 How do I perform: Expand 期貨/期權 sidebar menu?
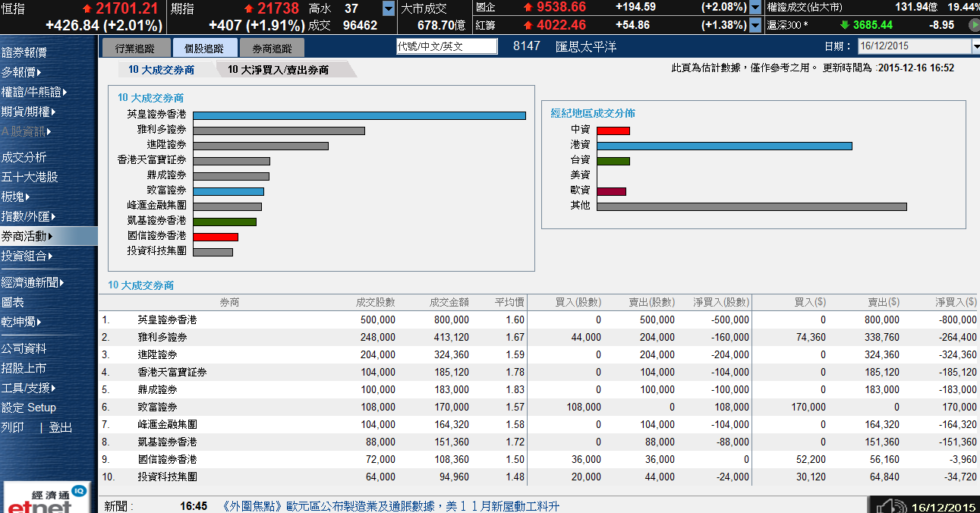tap(29, 112)
